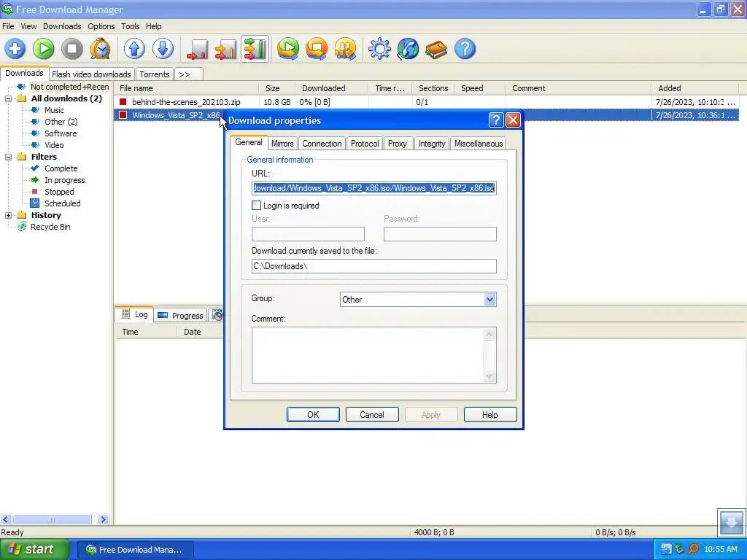Click right arrow of tree horizontal scrollbar
The width and height of the screenshot is (747, 560).
tap(103, 519)
